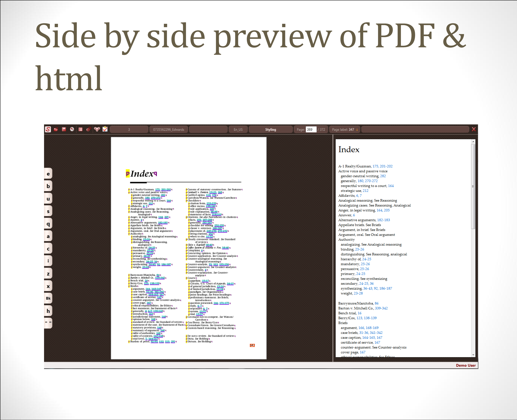Select the 'i' side tab
Image resolution: width=517 pixels, height=420 pixels.
click(48, 261)
